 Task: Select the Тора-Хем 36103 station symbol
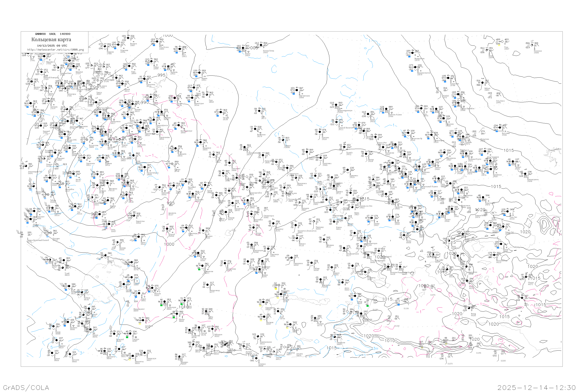(507, 212)
